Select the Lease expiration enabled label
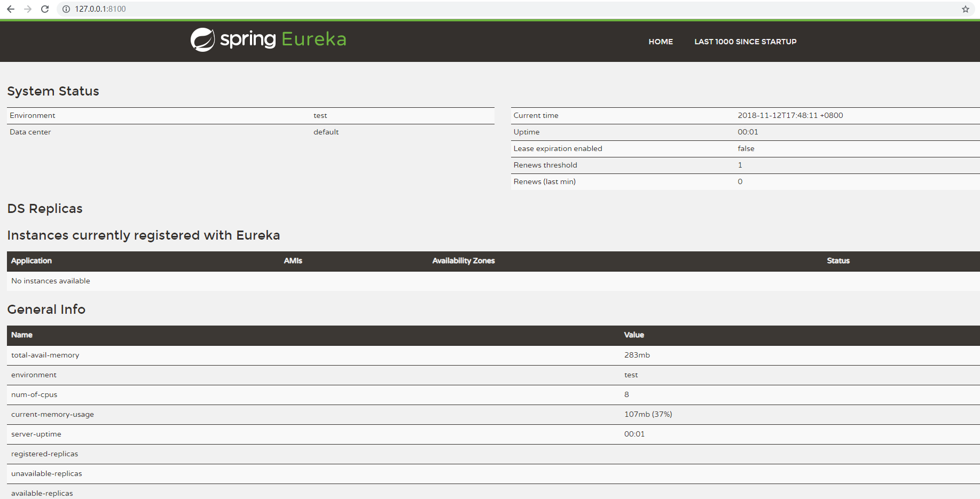This screenshot has width=980, height=499. [558, 148]
